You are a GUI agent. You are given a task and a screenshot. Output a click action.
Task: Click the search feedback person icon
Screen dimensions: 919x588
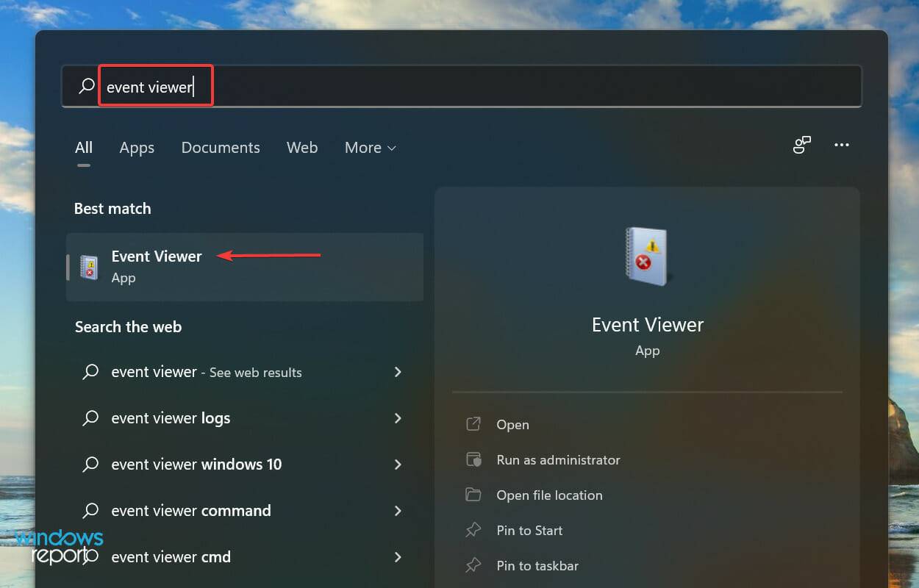click(801, 146)
